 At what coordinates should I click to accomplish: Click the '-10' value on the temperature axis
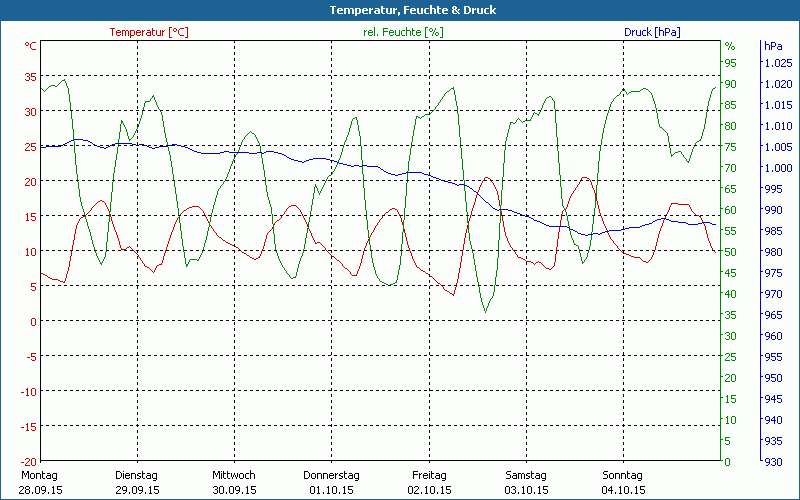[28, 391]
